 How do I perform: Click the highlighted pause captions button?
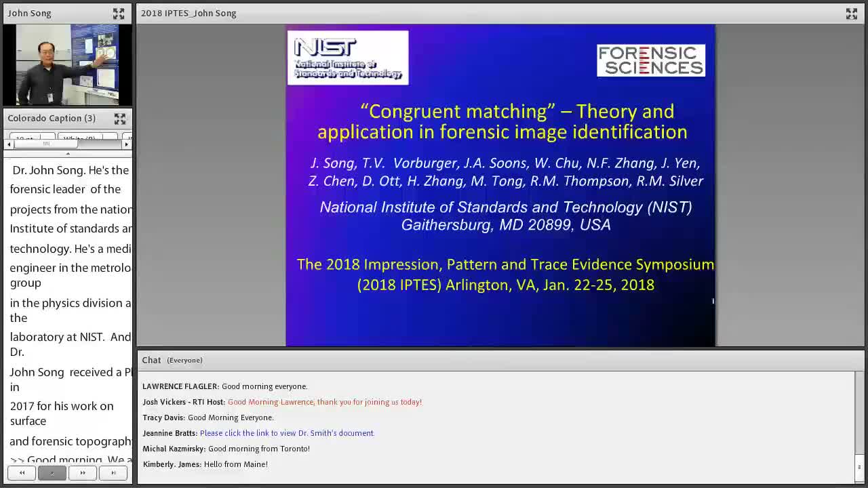click(x=52, y=473)
